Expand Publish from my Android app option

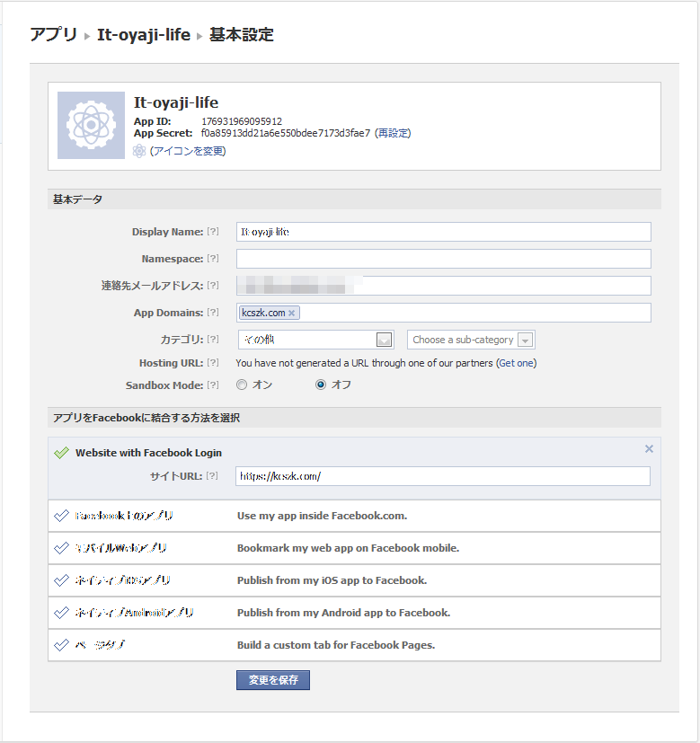coord(355,612)
